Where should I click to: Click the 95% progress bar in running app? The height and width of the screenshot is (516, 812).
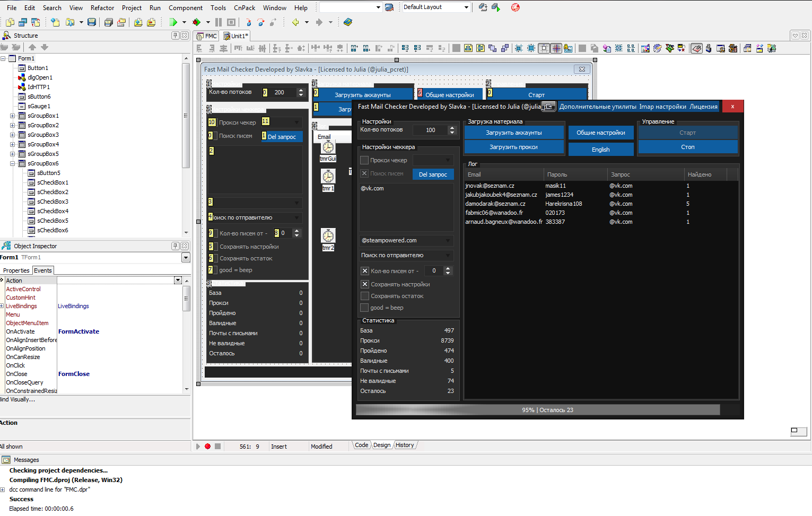pos(547,410)
